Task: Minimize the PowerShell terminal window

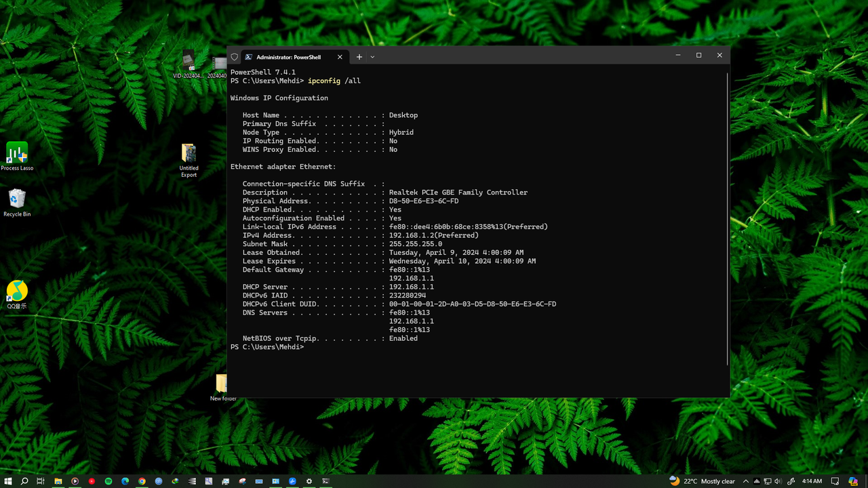Action: tap(678, 56)
